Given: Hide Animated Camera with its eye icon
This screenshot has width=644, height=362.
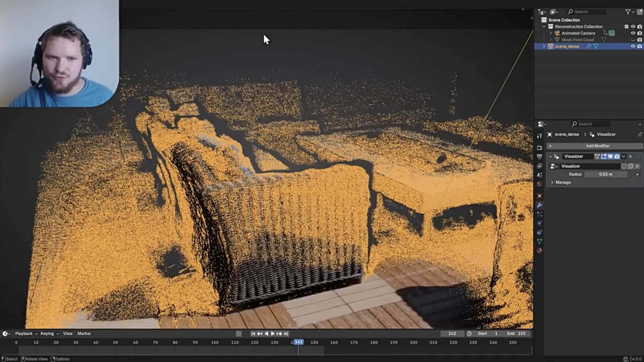Looking at the screenshot, I should pos(633,33).
